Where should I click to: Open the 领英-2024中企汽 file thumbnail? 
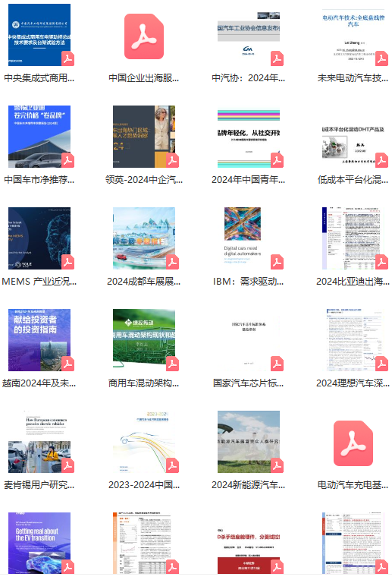tap(144, 137)
